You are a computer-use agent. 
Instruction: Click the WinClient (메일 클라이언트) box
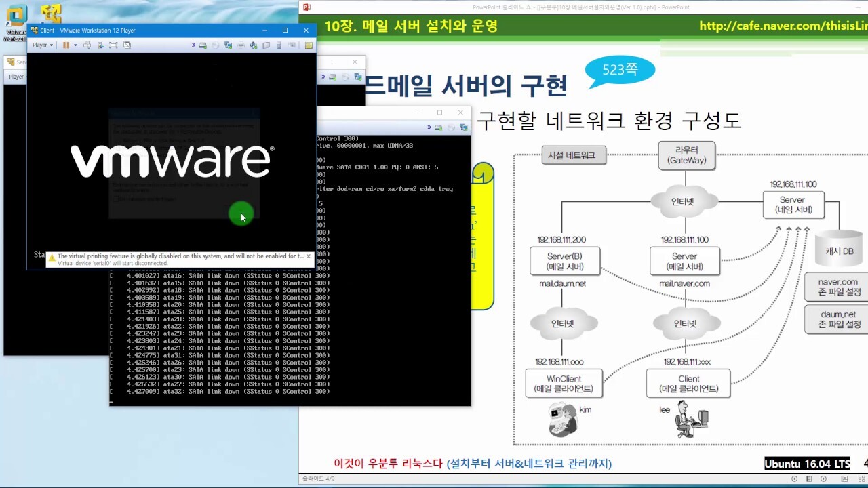click(564, 383)
